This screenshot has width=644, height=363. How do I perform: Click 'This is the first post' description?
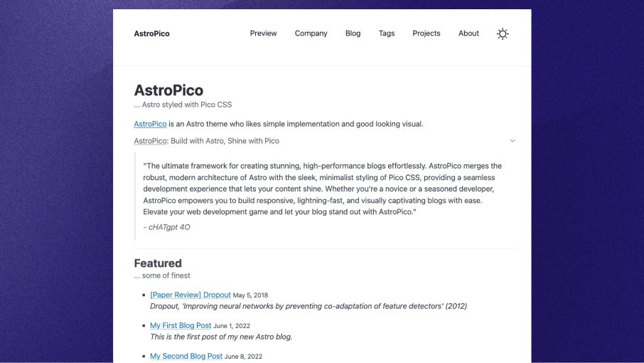pos(221,337)
